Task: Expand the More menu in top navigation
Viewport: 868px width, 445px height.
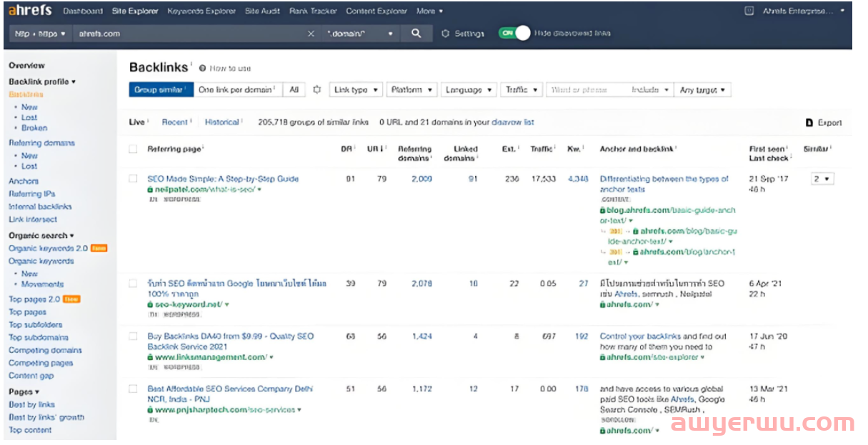Action: click(x=429, y=11)
